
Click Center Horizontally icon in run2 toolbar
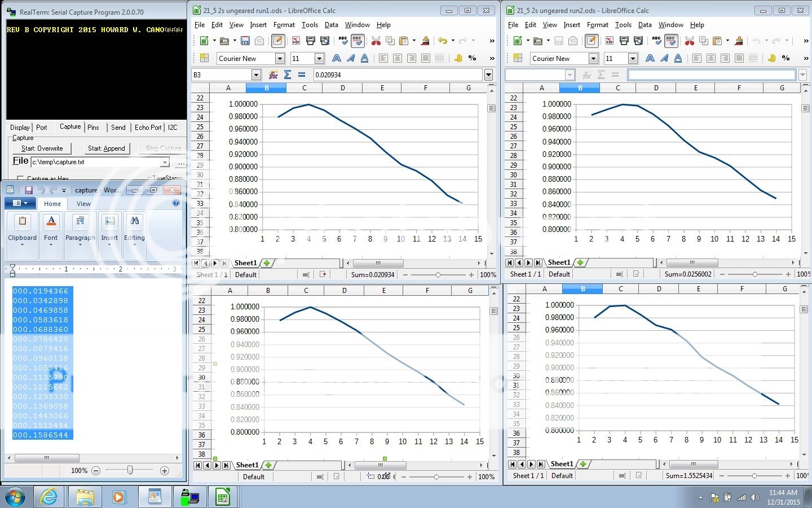click(711, 58)
